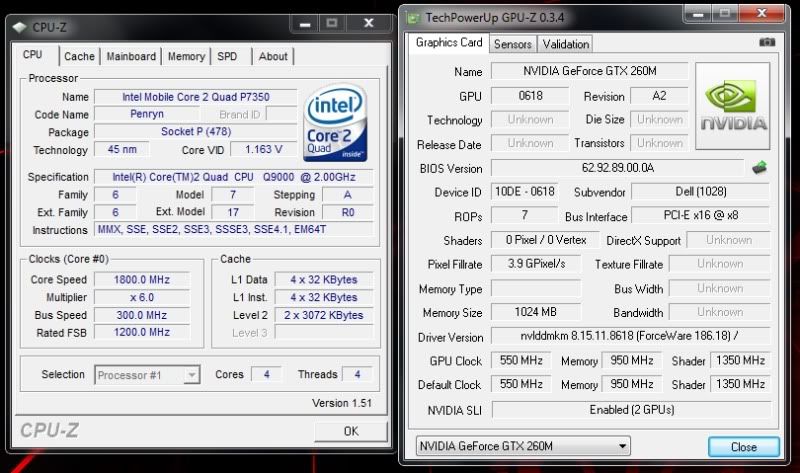Click the BIOS Version field 62.92.89.00.0A
The image size is (800, 473).
point(617,168)
